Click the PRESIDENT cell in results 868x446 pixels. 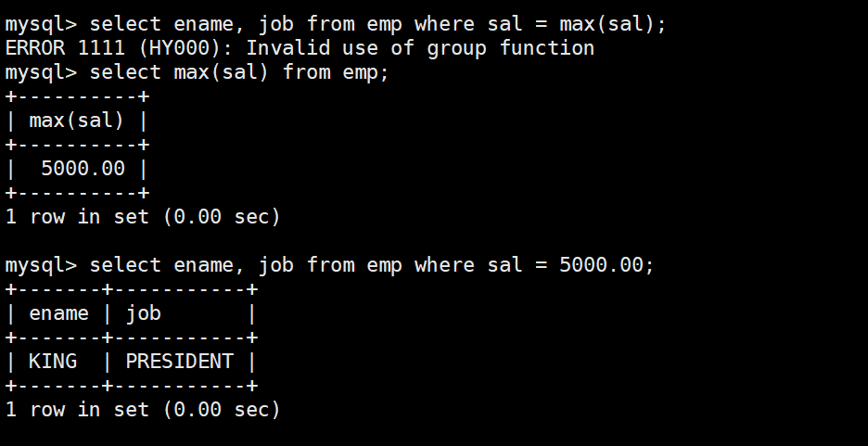[179, 362]
